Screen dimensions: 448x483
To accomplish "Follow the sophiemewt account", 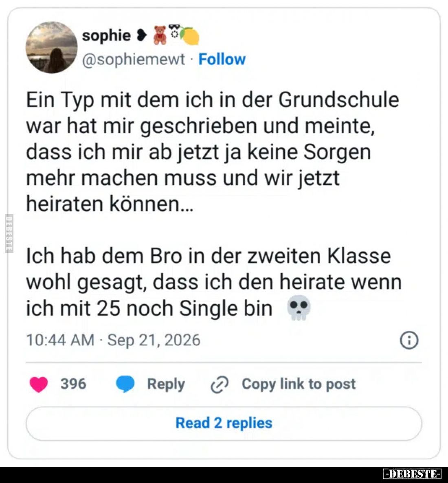I will (x=222, y=59).
